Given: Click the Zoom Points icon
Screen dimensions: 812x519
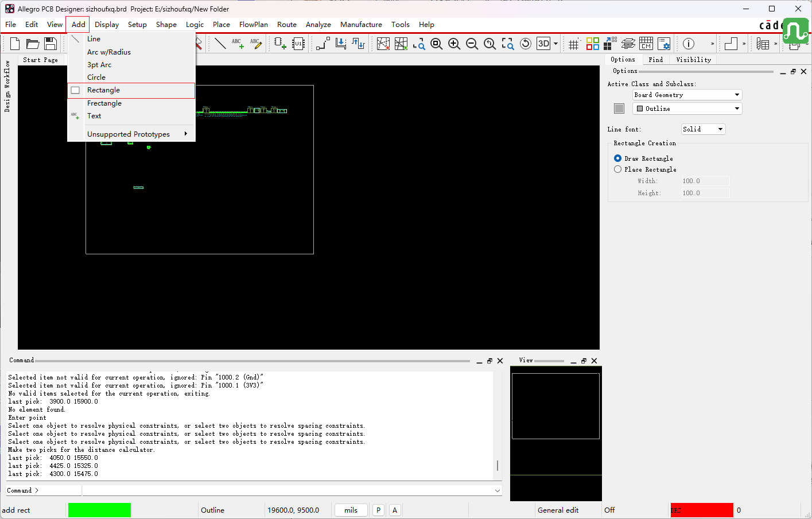Looking at the screenshot, I should tap(419, 44).
